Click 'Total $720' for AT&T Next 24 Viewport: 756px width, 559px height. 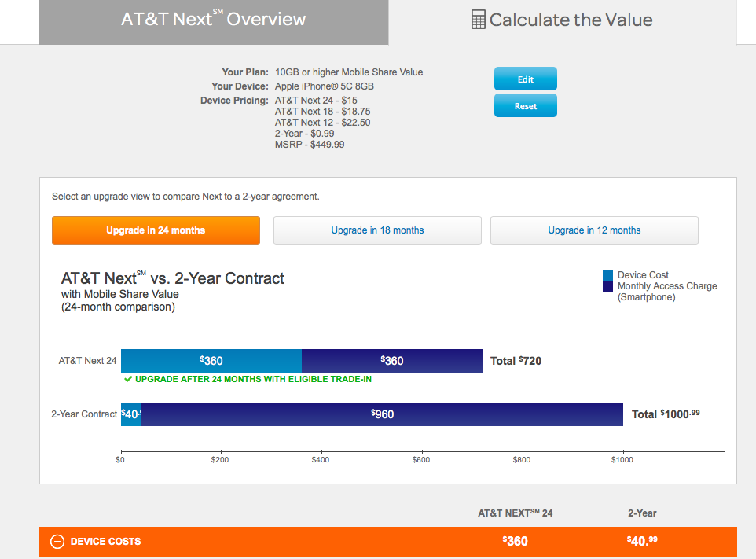click(516, 361)
